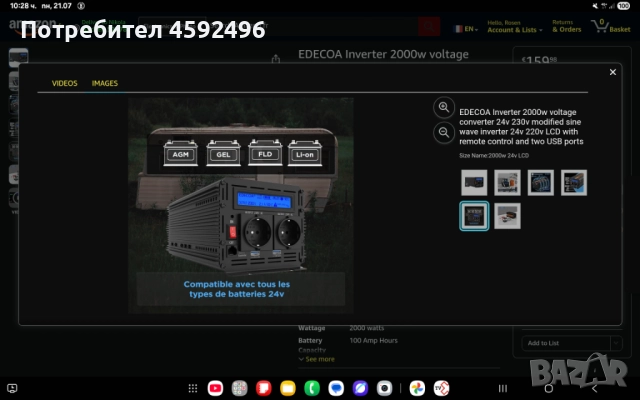The height and width of the screenshot is (400, 640).
Task: Select the IMAGES tab
Action: 105,83
